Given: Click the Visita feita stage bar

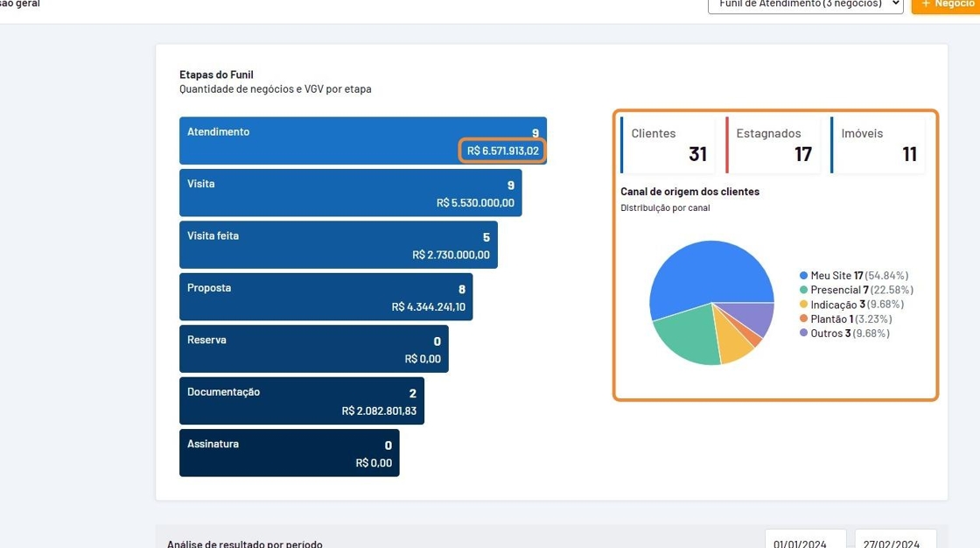Looking at the screenshot, I should point(338,245).
